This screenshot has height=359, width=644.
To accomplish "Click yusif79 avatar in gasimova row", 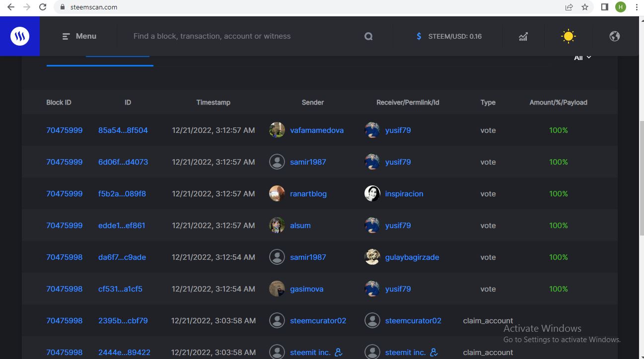I will click(372, 289).
